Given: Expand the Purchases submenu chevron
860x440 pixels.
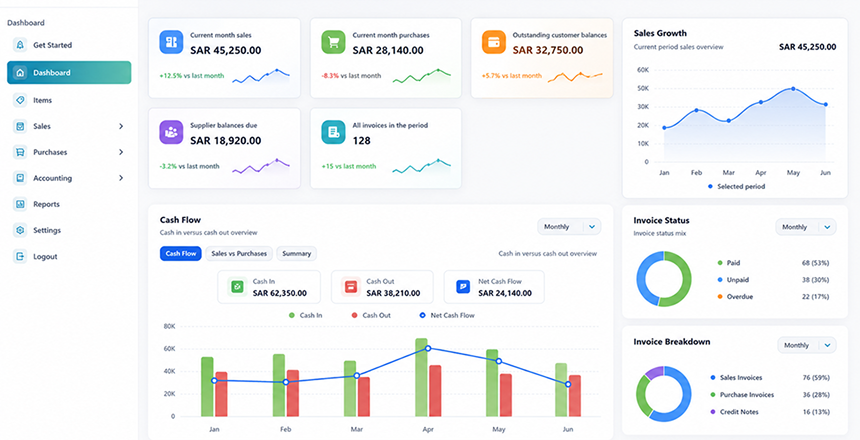Looking at the screenshot, I should tap(121, 152).
